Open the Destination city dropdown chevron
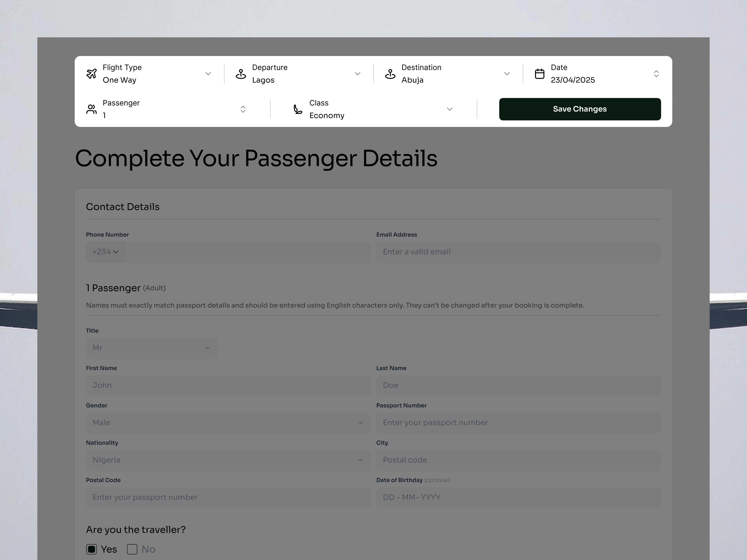 click(507, 74)
